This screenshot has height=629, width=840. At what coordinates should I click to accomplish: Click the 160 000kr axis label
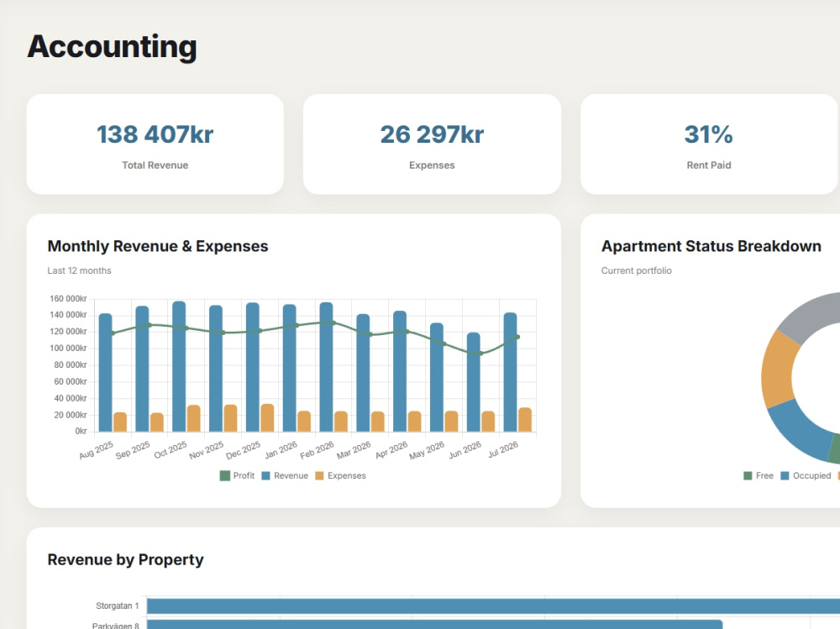tap(68, 299)
